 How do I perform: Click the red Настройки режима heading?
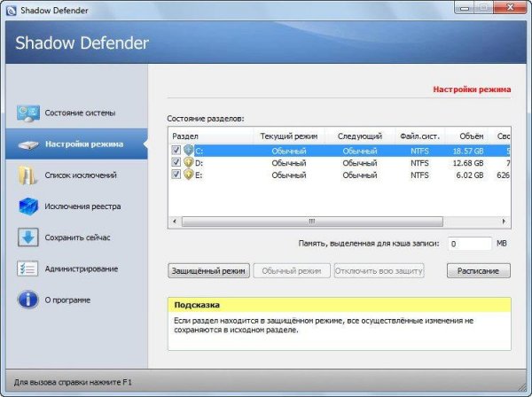pos(472,90)
